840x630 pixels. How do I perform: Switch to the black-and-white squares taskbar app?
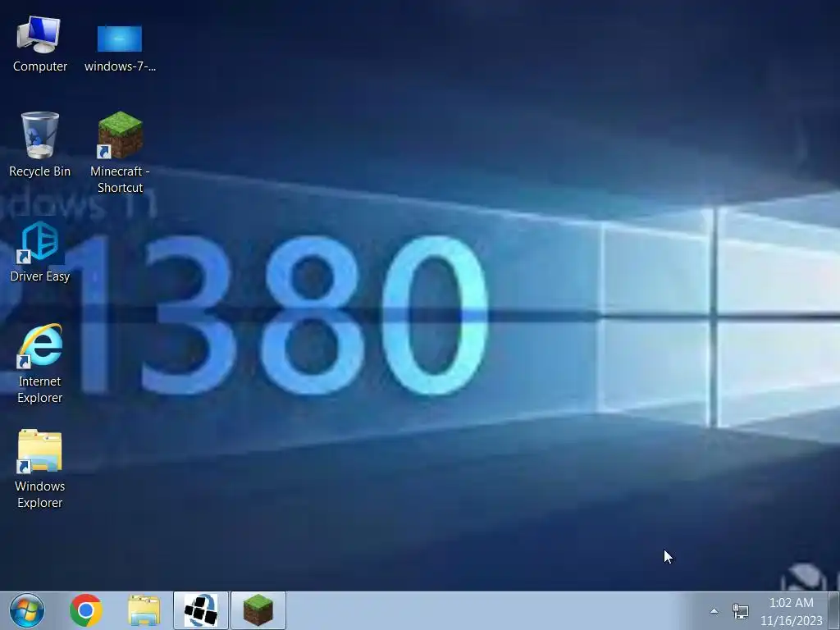tap(201, 610)
